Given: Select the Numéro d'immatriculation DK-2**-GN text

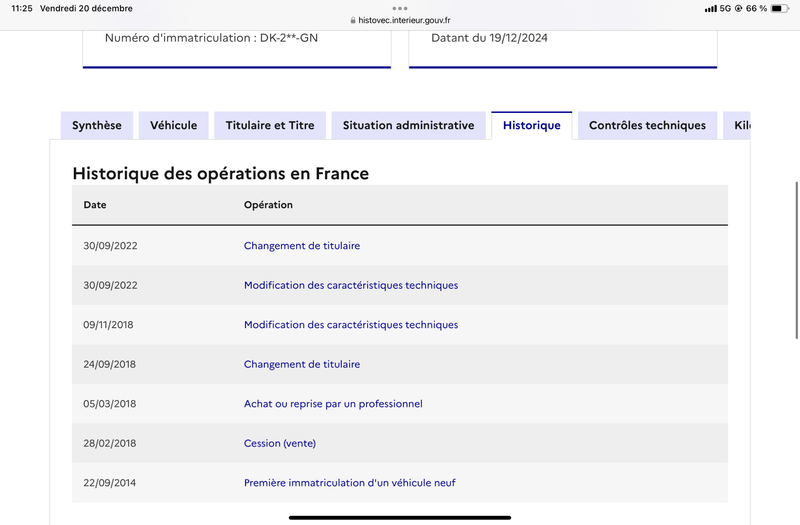Looking at the screenshot, I should pos(211,38).
